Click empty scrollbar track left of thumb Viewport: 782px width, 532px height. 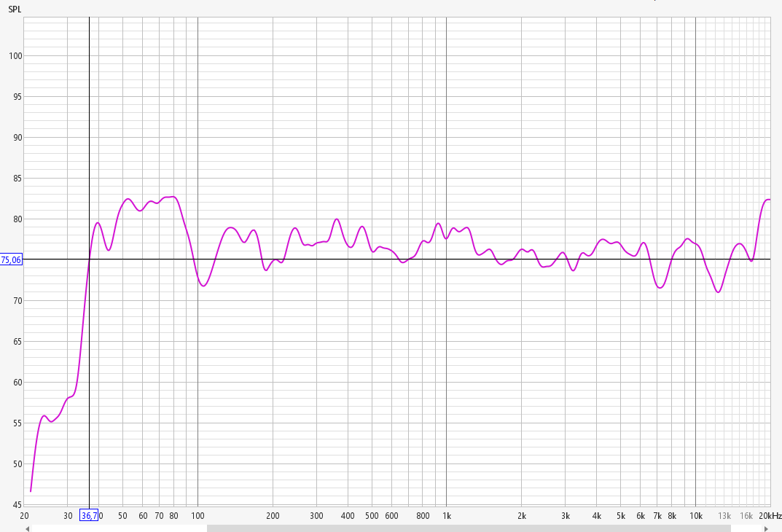click(x=117, y=528)
